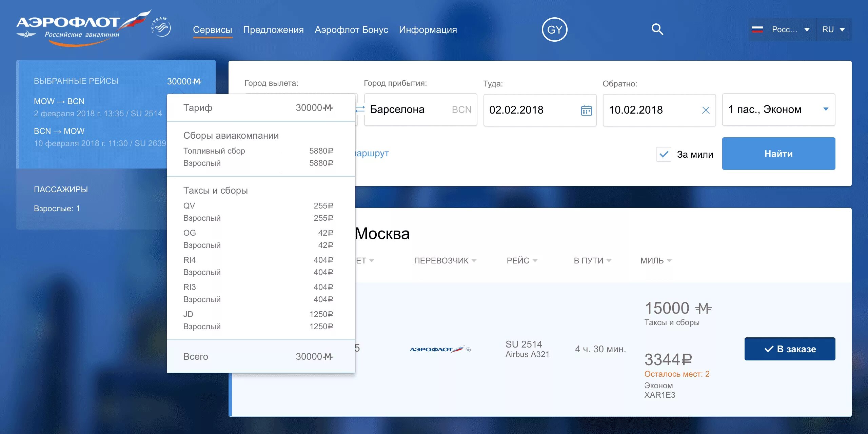Open the Сервисы menu
868x434 pixels.
(x=212, y=30)
